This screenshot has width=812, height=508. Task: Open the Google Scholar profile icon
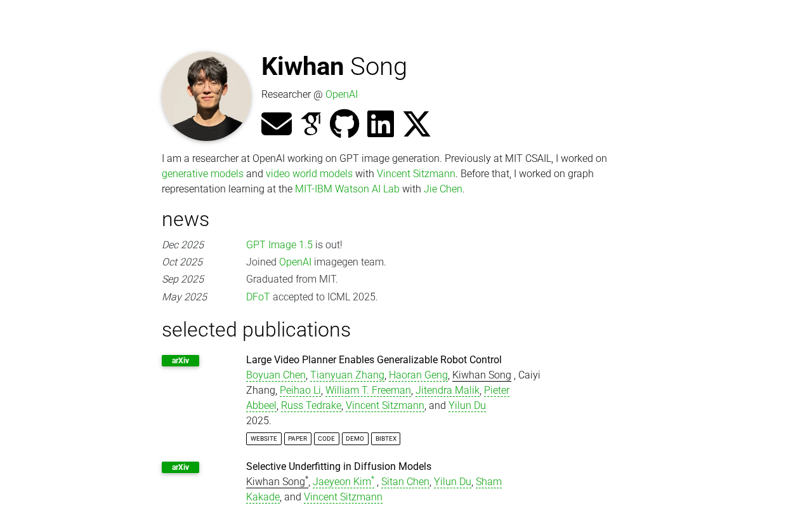click(311, 124)
